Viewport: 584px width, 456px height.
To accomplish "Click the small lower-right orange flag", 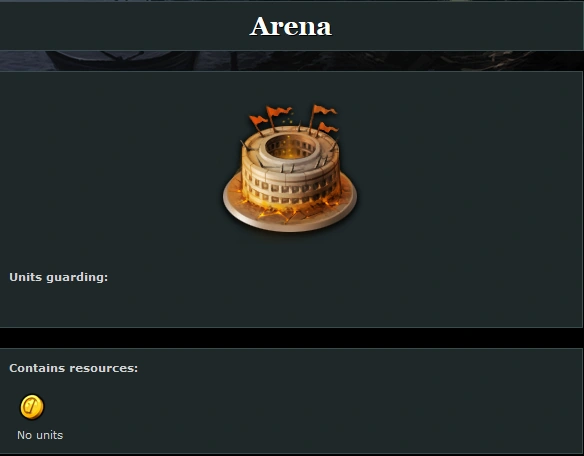I will pos(327,129).
